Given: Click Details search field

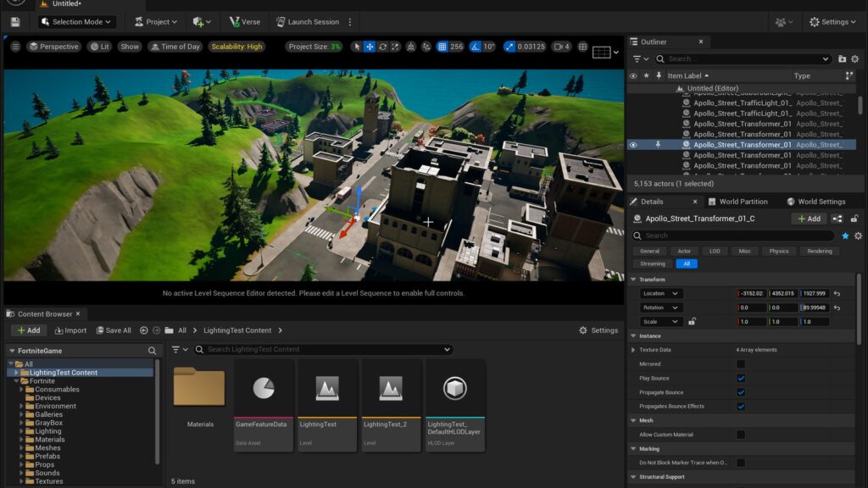Looking at the screenshot, I should (x=733, y=236).
